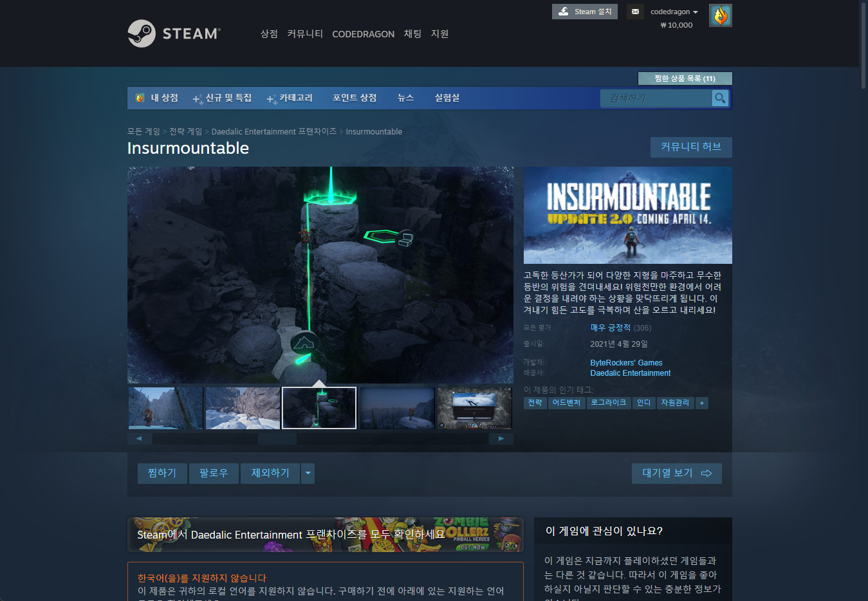Open the Daedalic Entertainment franchise banner
This screenshot has height=601, width=868.
(x=326, y=535)
